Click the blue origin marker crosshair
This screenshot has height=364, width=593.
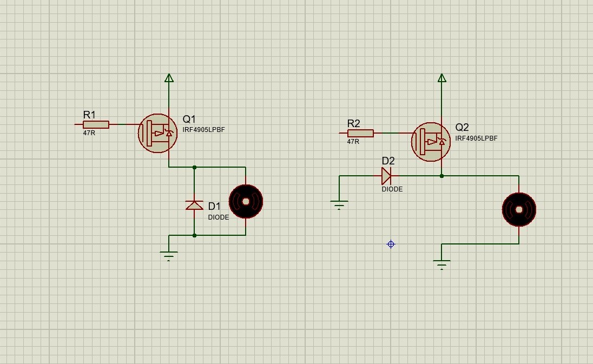click(391, 244)
